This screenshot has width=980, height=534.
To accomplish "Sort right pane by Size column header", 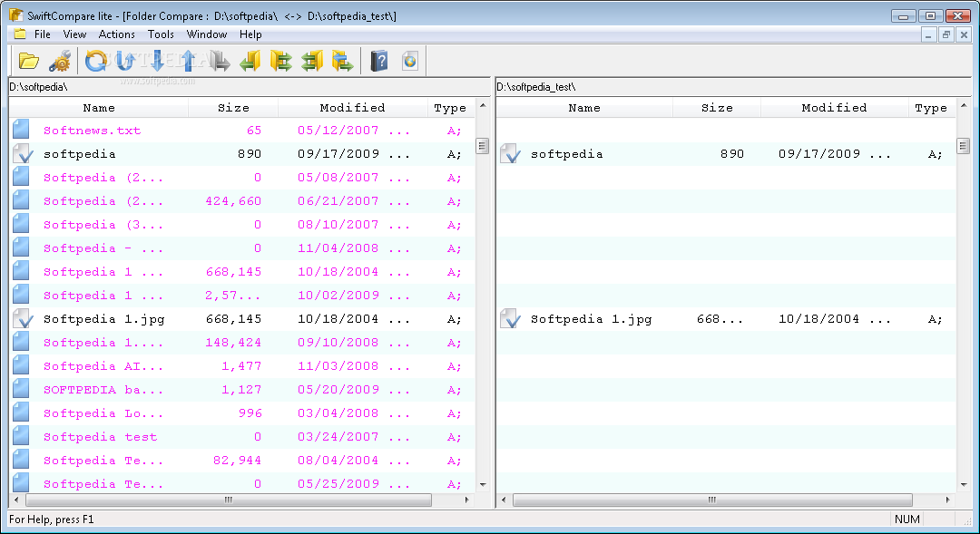I will tap(717, 107).
